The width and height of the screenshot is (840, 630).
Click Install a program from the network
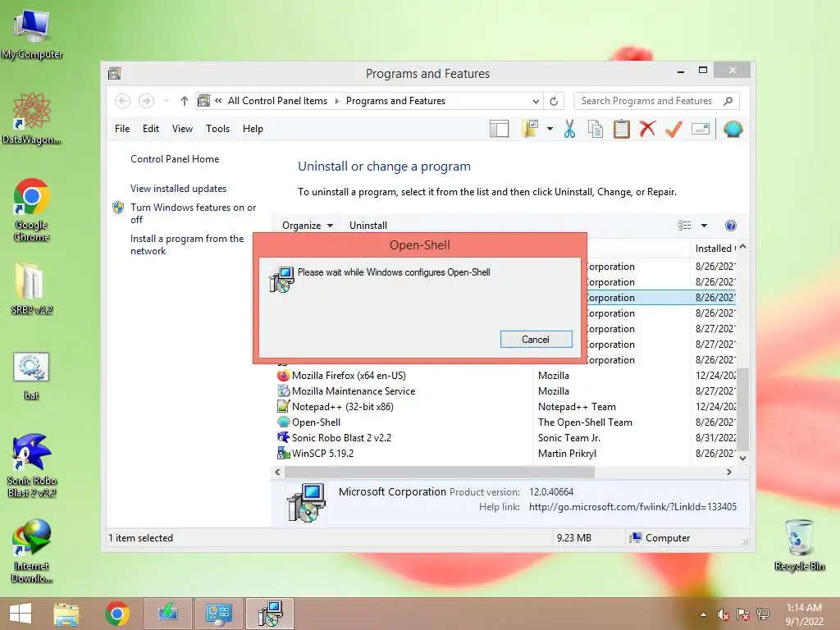pyautogui.click(x=186, y=244)
